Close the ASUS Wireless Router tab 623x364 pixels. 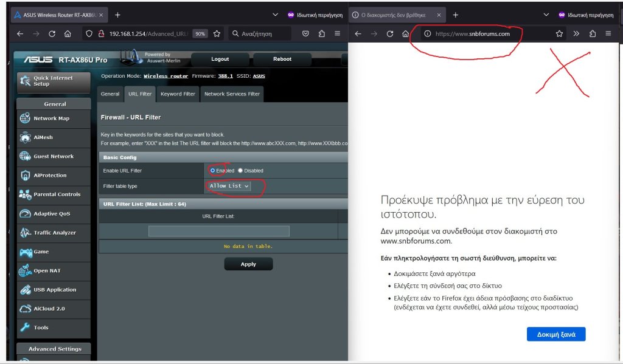click(x=101, y=15)
